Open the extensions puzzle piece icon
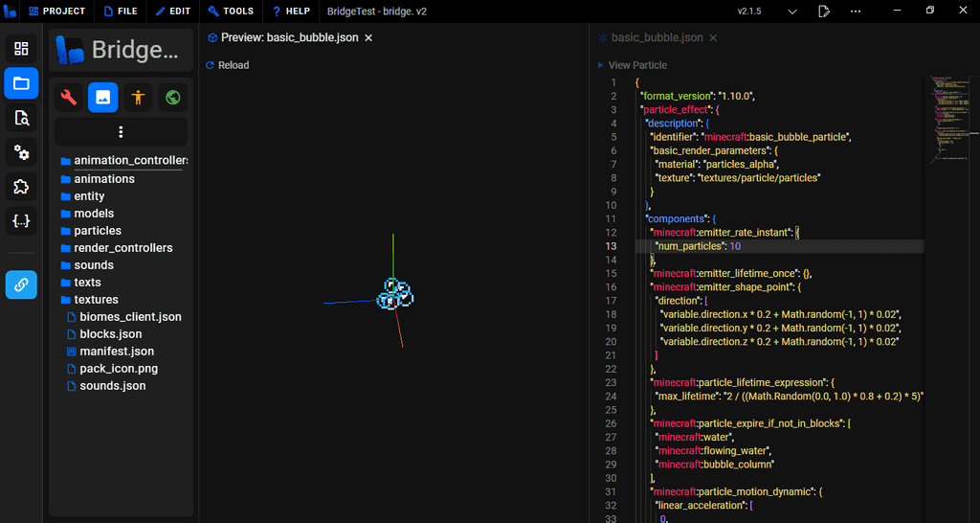Image resolution: width=980 pixels, height=523 pixels. [21, 187]
